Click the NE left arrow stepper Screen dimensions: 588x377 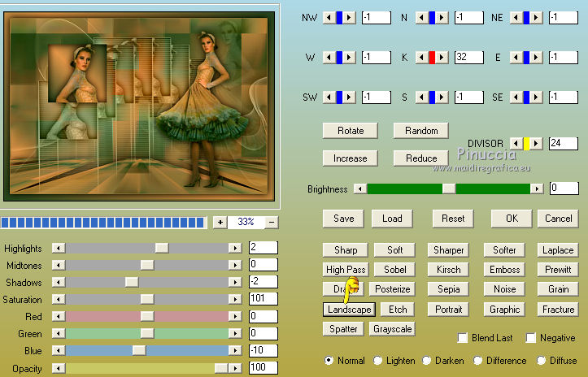516,18
